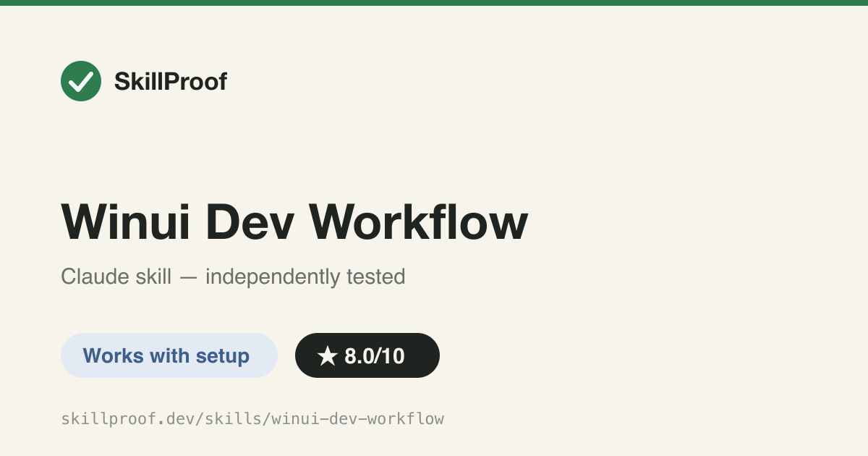Click the SkillProof brand name
Image resolution: width=868 pixels, height=456 pixels.
171,82
